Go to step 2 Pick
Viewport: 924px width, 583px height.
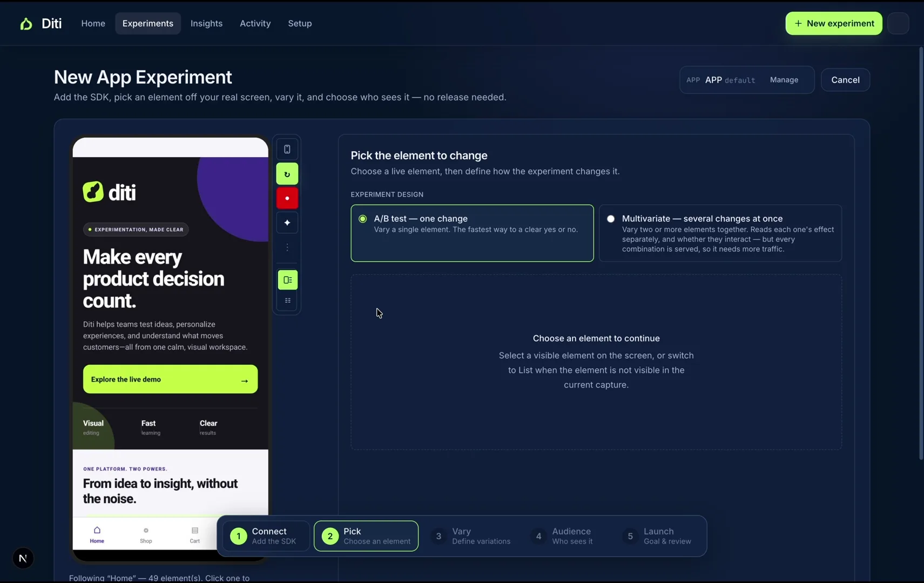[x=366, y=536]
